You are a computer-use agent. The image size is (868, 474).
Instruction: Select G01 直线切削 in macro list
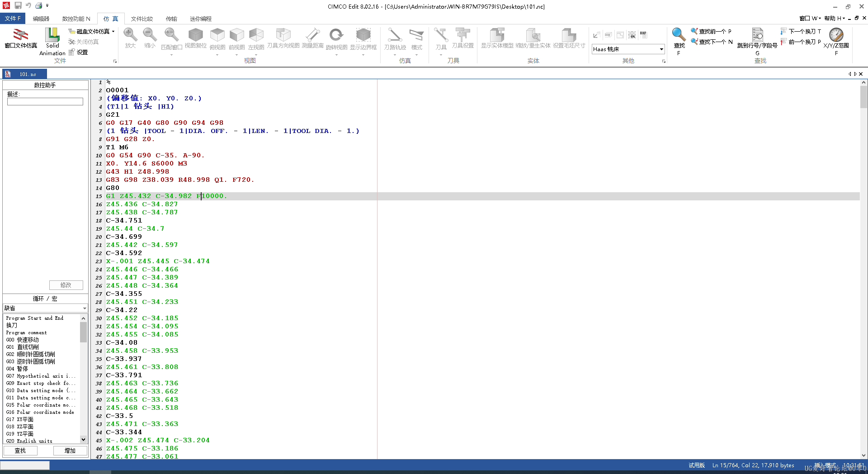click(x=23, y=347)
